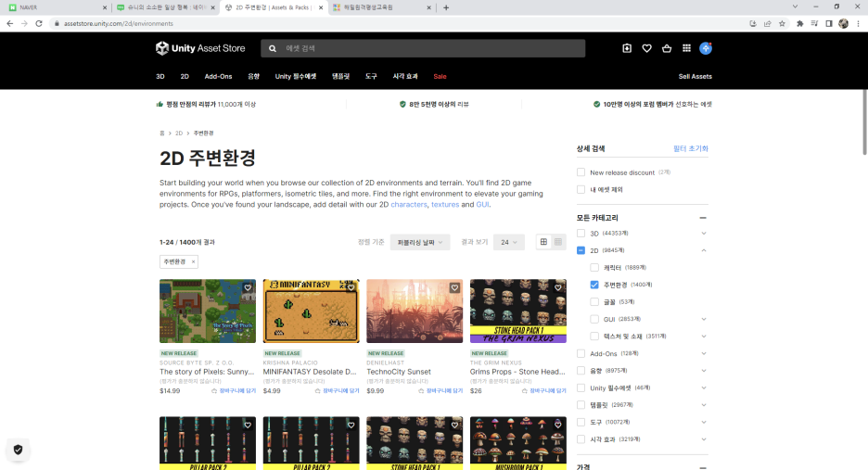Viewport: 868px width, 470px height.
Task: Check the GUI subcategory checkbox
Action: click(594, 319)
